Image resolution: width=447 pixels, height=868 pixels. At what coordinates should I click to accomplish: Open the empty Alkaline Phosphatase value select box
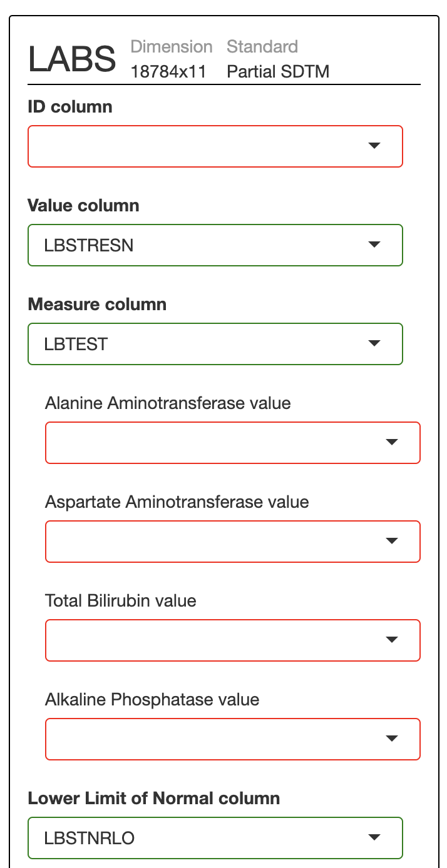(x=233, y=739)
